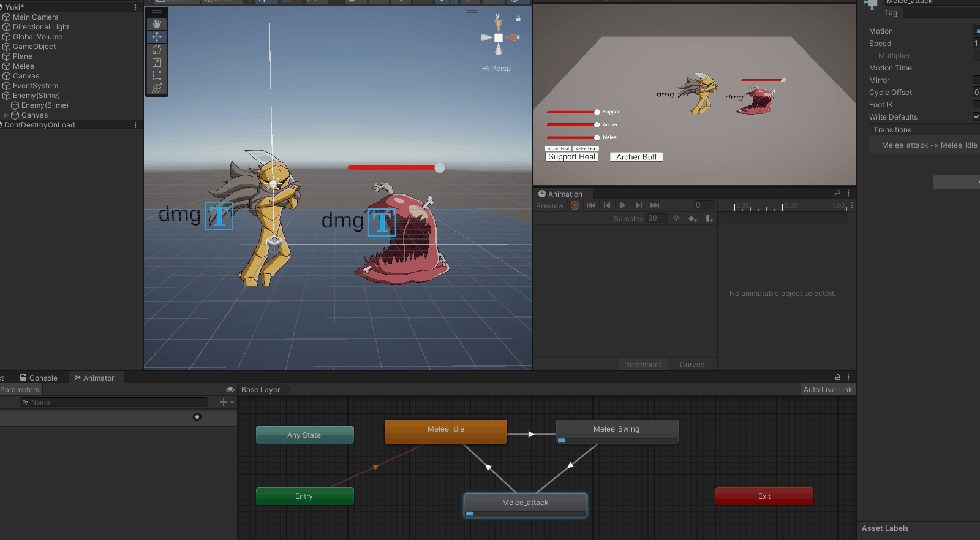Switch to Dopesheet view
Screen dimensions: 980x540
click(x=643, y=365)
